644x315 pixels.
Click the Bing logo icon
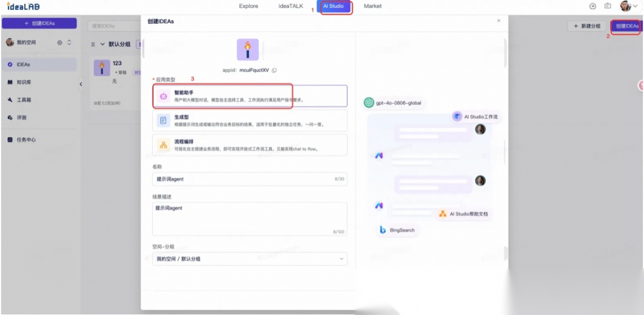pyautogui.click(x=383, y=230)
